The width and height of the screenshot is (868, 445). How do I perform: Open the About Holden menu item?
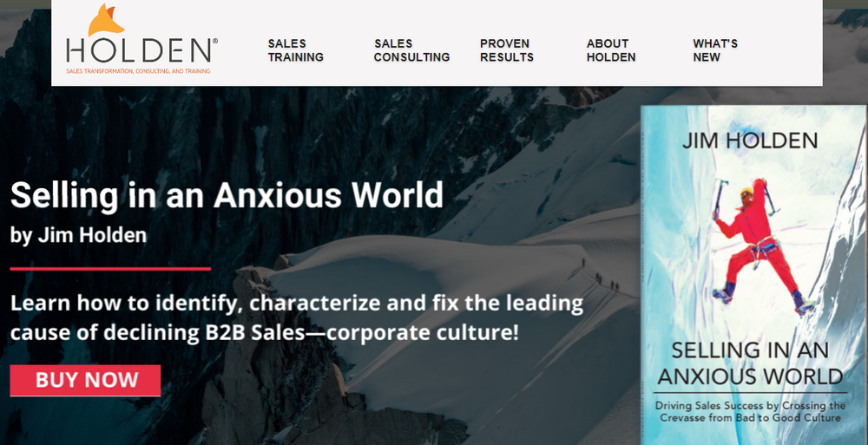(611, 50)
